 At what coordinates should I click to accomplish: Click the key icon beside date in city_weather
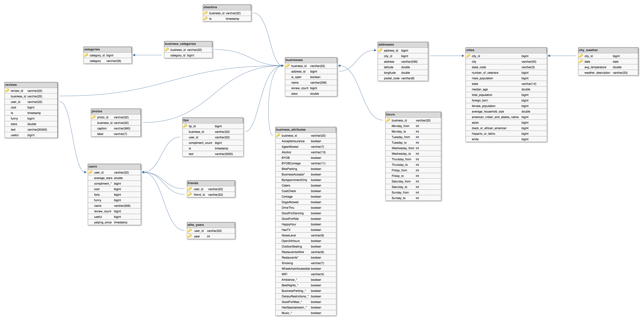tap(581, 61)
